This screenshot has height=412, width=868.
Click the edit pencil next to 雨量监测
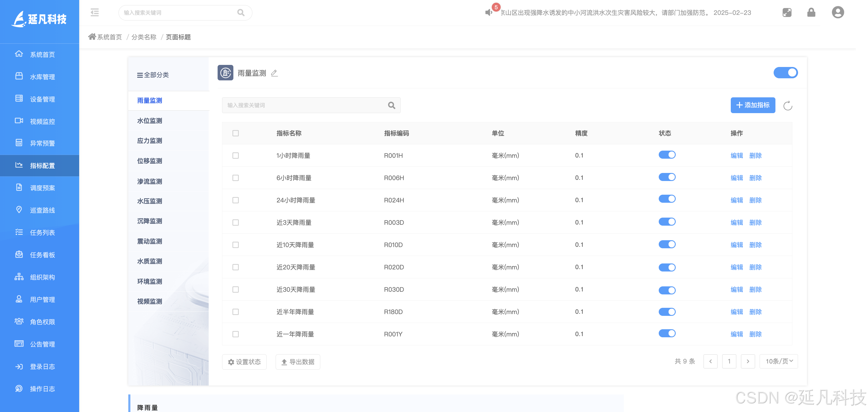[x=274, y=73]
